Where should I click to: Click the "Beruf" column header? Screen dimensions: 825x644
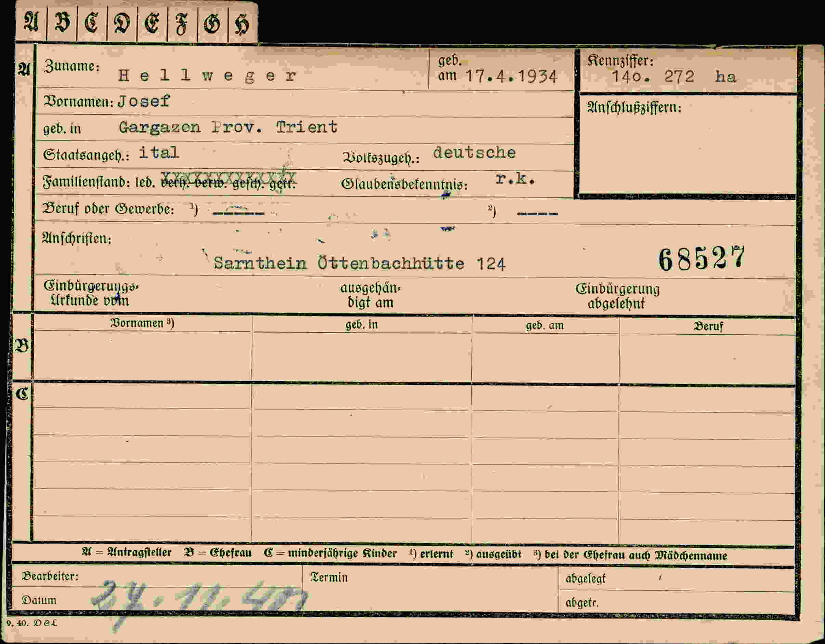708,326
